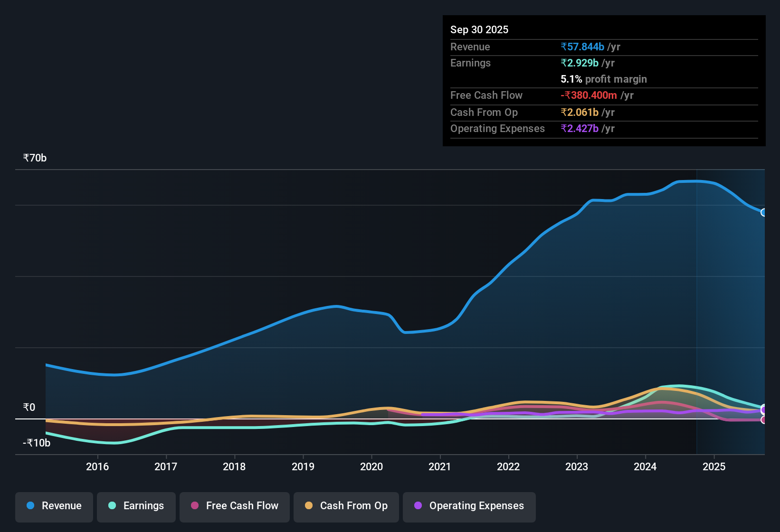Expand the Cash From Op tooltip entry
Viewport: 780px width, 532px height.
[x=484, y=112]
